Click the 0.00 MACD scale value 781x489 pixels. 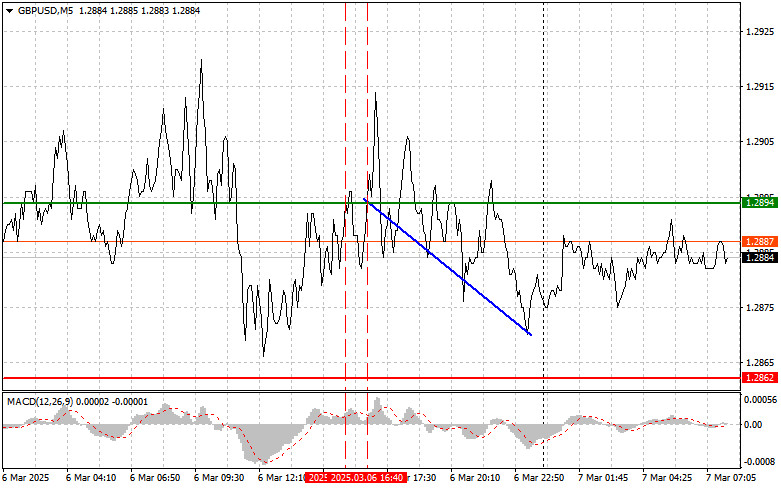pyautogui.click(x=753, y=424)
